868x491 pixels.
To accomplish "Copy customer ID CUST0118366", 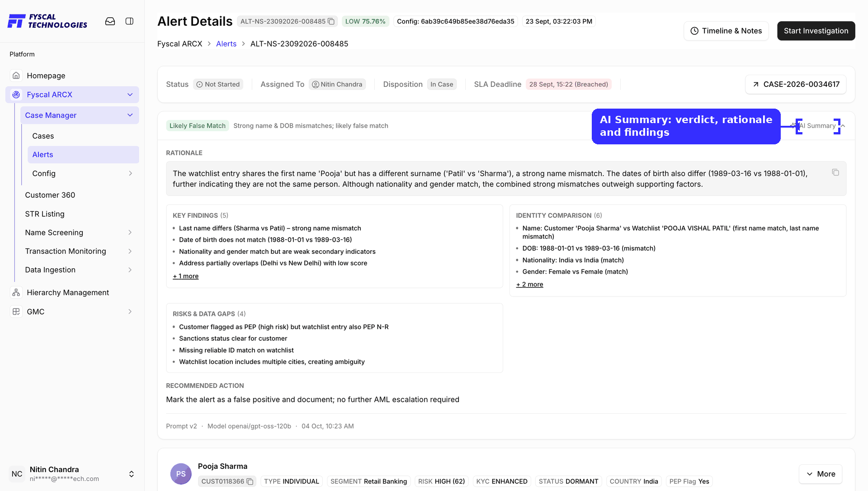I will pyautogui.click(x=250, y=481).
